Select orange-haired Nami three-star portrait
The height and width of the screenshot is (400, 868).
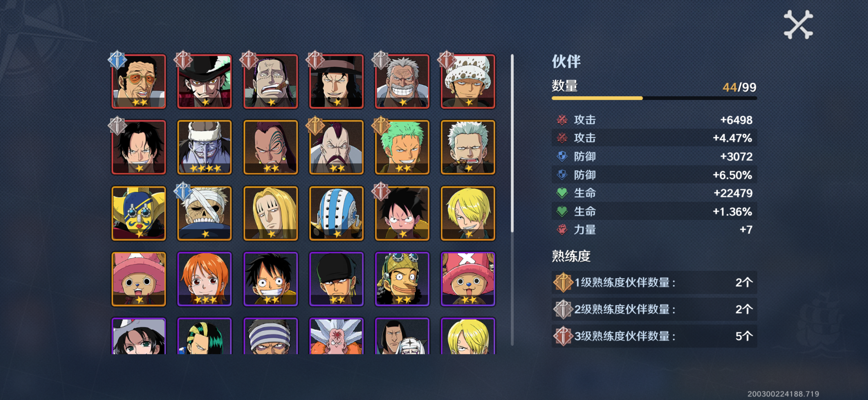[204, 279]
